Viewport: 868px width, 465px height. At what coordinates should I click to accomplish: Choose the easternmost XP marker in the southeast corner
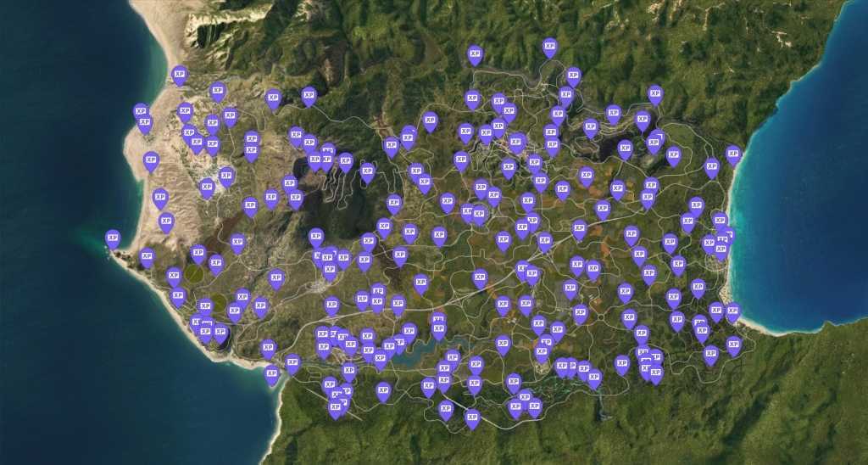[x=733, y=345]
